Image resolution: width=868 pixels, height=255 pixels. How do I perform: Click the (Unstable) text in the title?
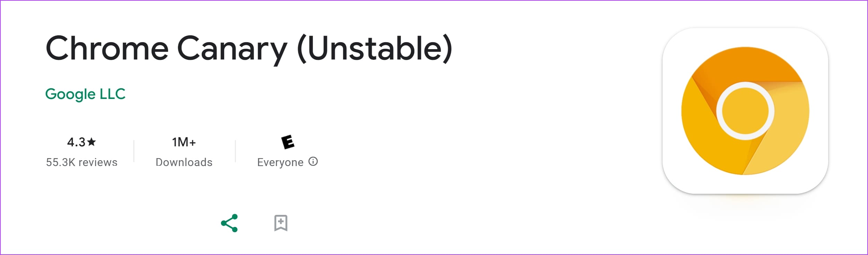375,48
